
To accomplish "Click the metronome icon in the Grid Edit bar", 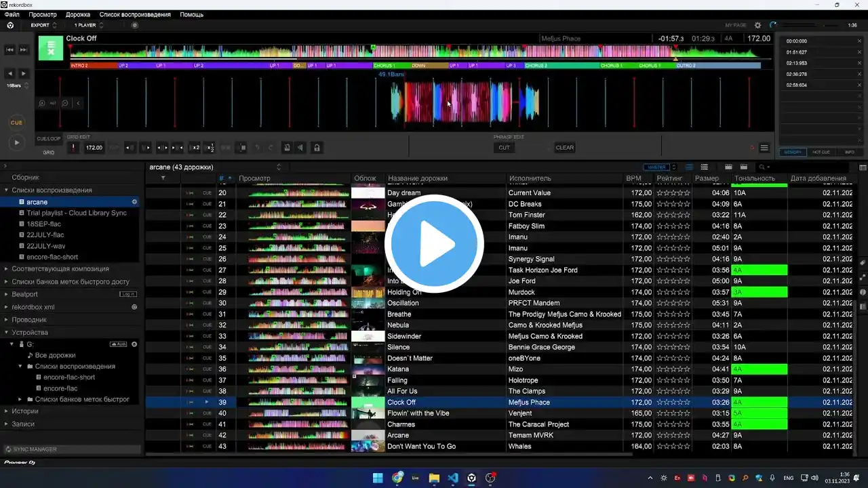I will 287,147.
